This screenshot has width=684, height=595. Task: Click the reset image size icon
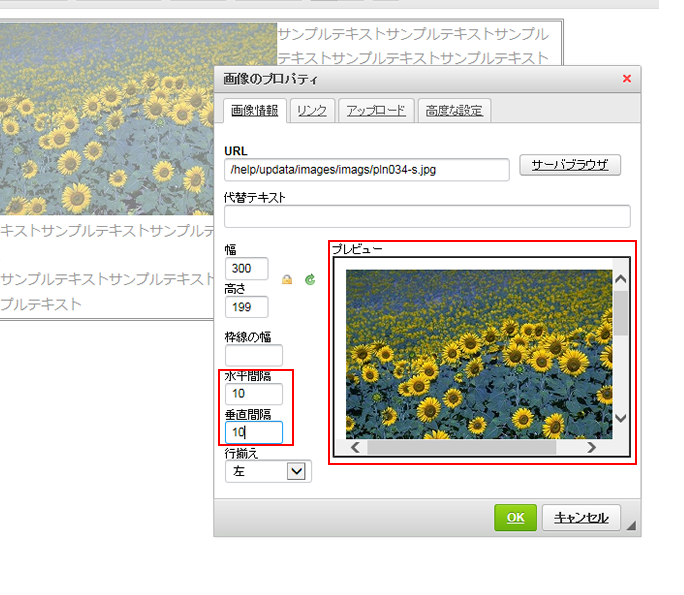click(310, 280)
